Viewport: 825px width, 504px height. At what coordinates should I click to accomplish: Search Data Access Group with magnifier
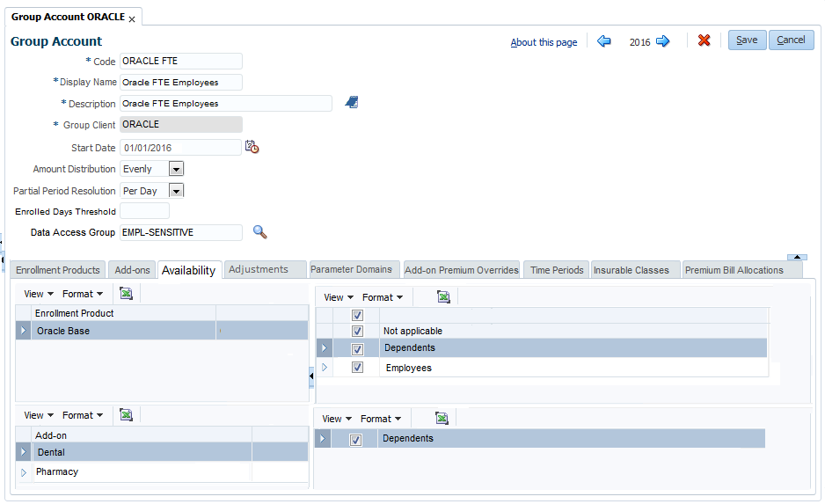pyautogui.click(x=260, y=232)
